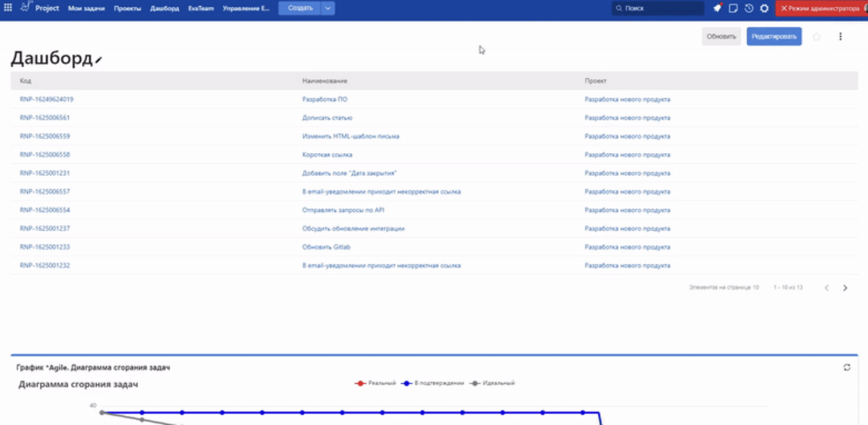868x425 pixels.
Task: Open task code RNP-1625001237
Action: (45, 228)
